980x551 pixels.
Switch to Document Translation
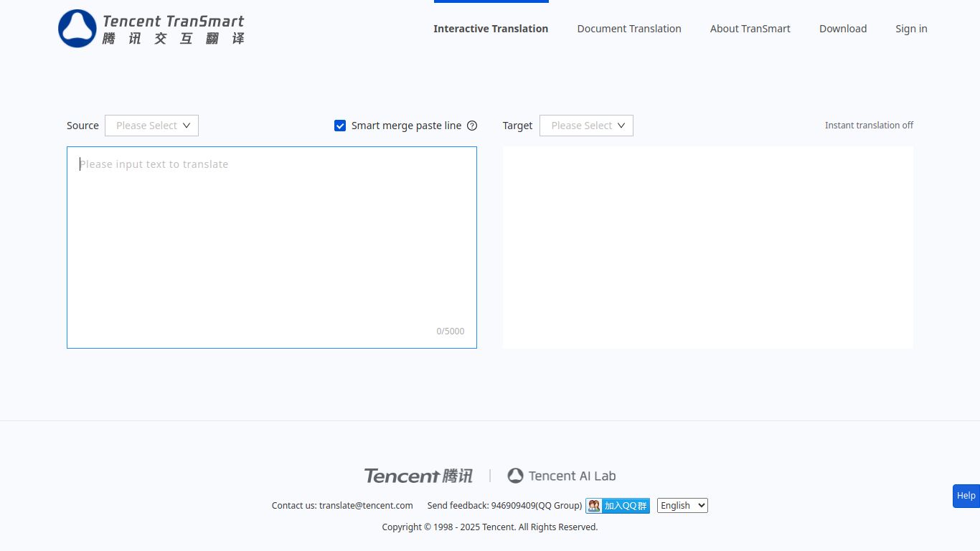[629, 29]
